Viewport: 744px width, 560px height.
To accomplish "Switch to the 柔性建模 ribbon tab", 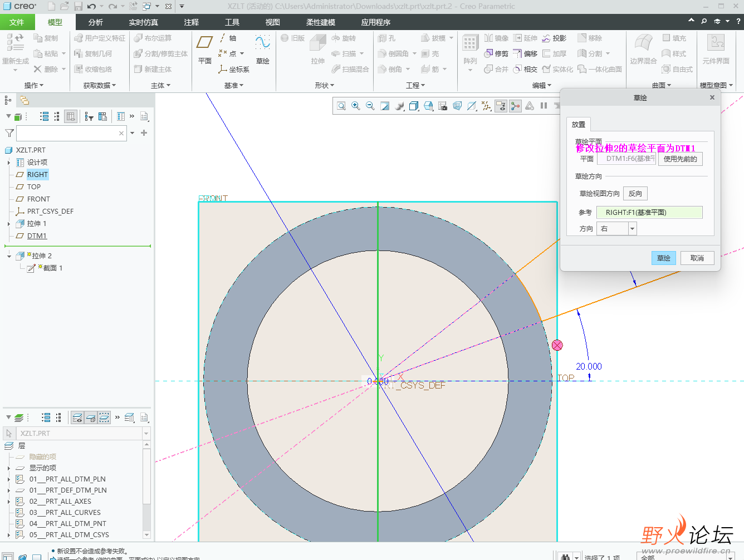I will [321, 22].
